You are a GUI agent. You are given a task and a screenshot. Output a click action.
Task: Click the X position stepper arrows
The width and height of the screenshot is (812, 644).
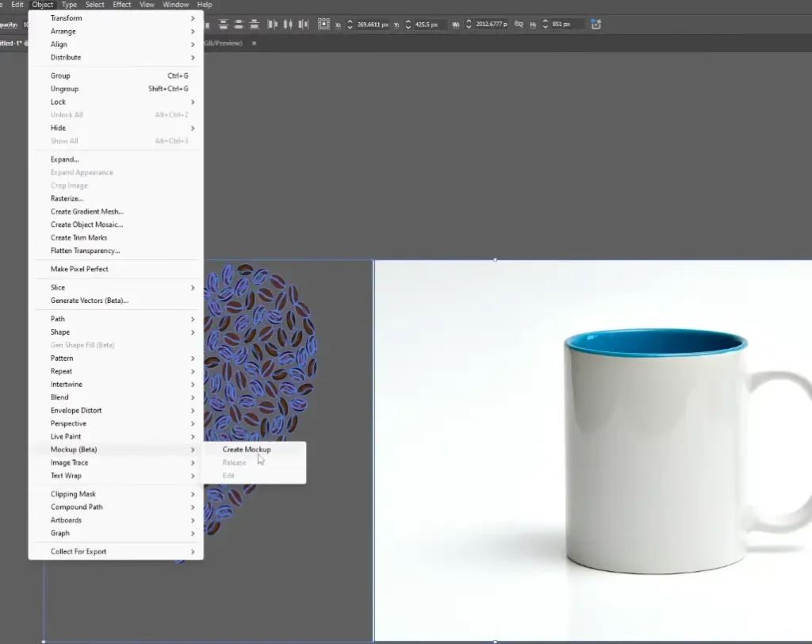350,25
